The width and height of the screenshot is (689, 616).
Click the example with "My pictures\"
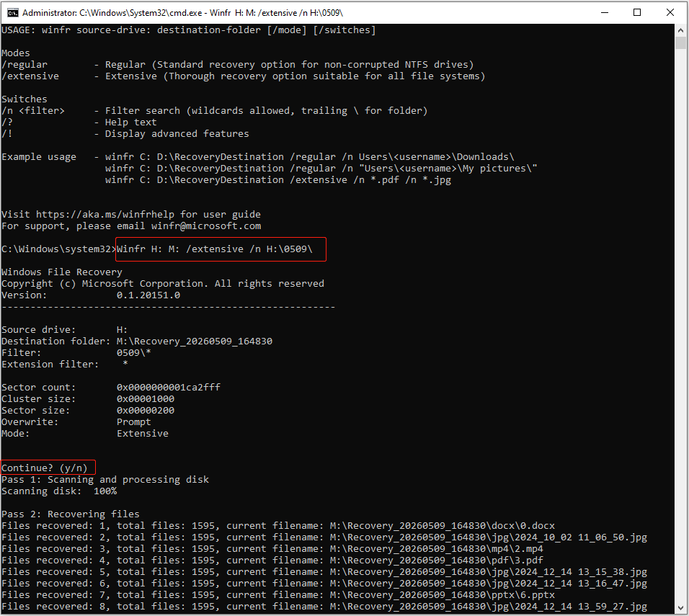click(321, 169)
